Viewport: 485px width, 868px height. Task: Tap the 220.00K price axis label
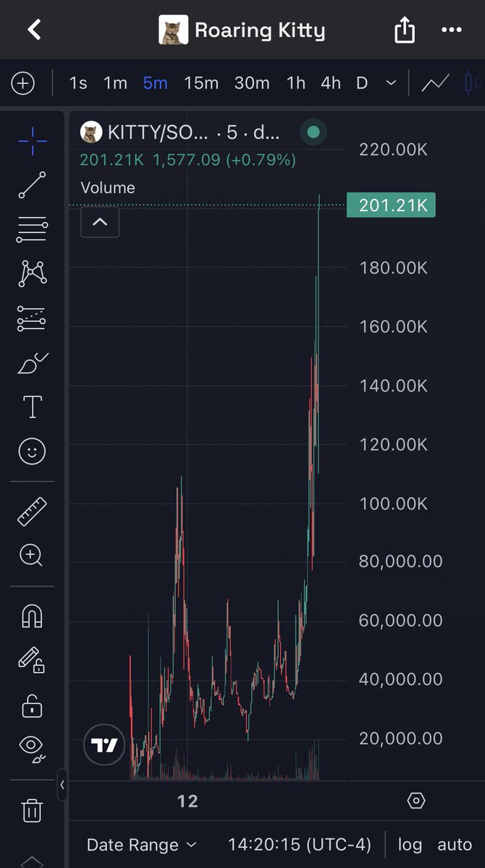tap(393, 150)
